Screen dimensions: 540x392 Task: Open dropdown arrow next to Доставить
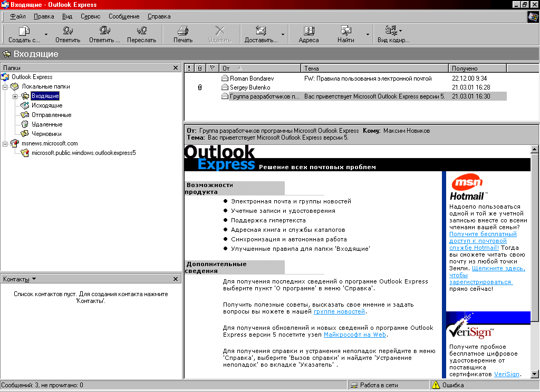pyautogui.click(x=283, y=34)
